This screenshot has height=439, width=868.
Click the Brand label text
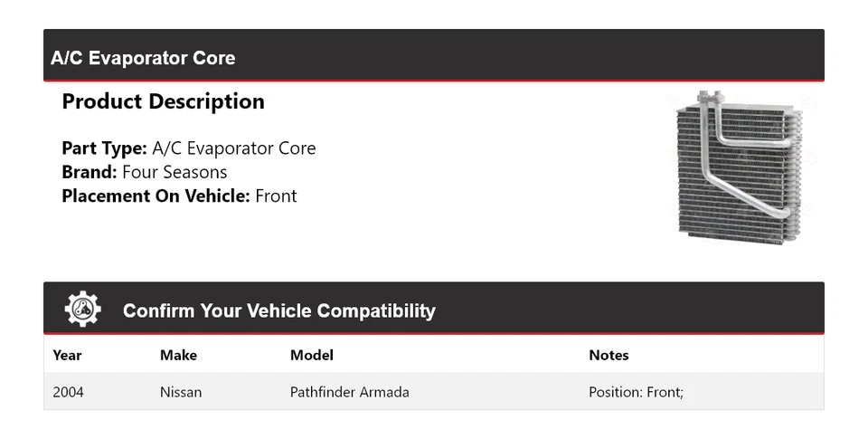pyautogui.click(x=89, y=172)
